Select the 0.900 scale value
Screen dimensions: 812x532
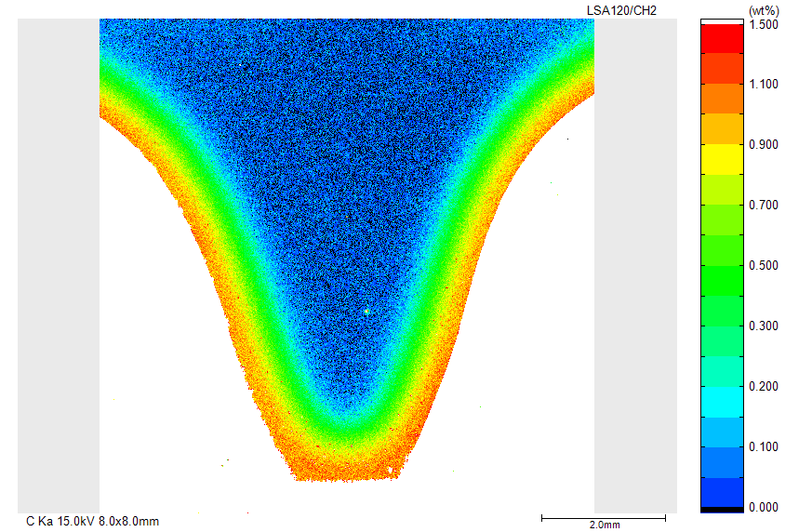(x=764, y=144)
